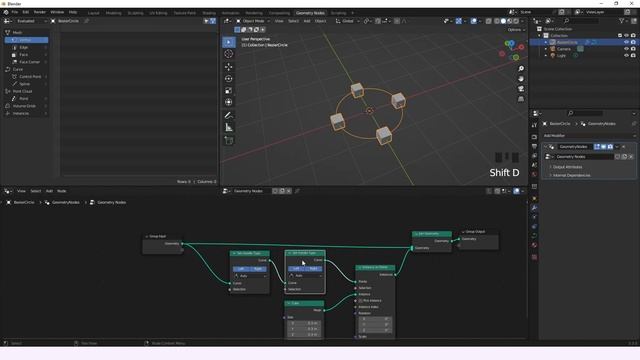Click properties panel search field
This screenshot has width=640, height=360.
pos(584,113)
